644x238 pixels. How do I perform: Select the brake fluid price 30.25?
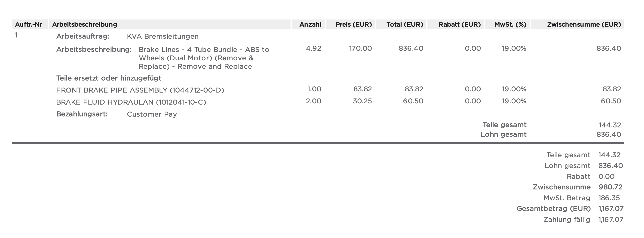tap(363, 101)
